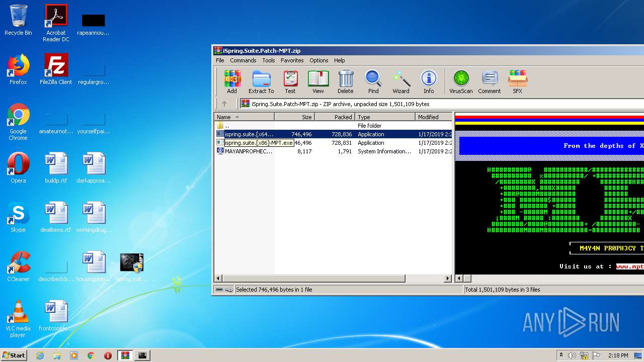Open Skype desktop shortcut
The width and height of the screenshot is (644, 362).
pyautogui.click(x=18, y=217)
